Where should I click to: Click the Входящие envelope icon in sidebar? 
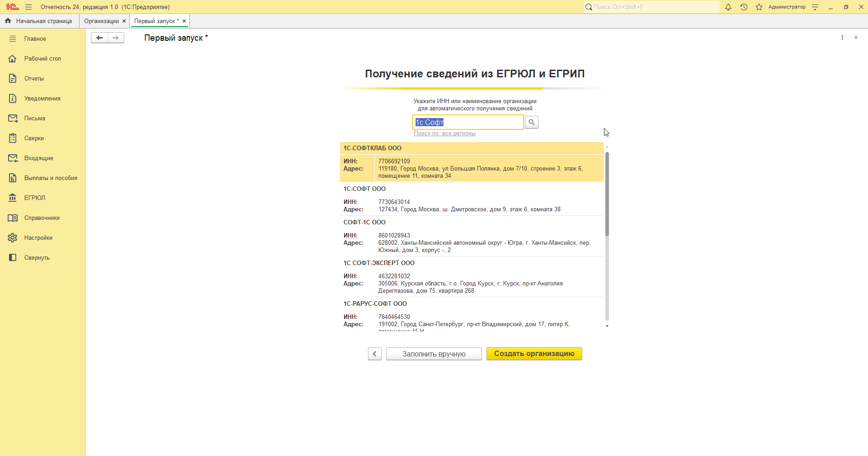pyautogui.click(x=13, y=158)
